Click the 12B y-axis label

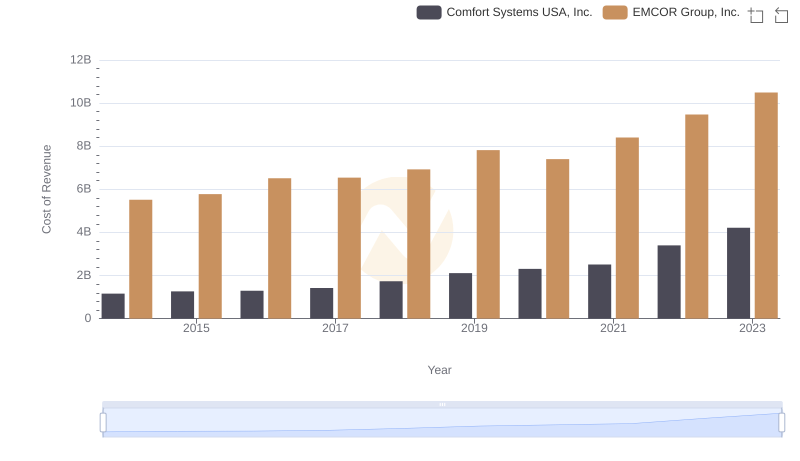tap(81, 60)
